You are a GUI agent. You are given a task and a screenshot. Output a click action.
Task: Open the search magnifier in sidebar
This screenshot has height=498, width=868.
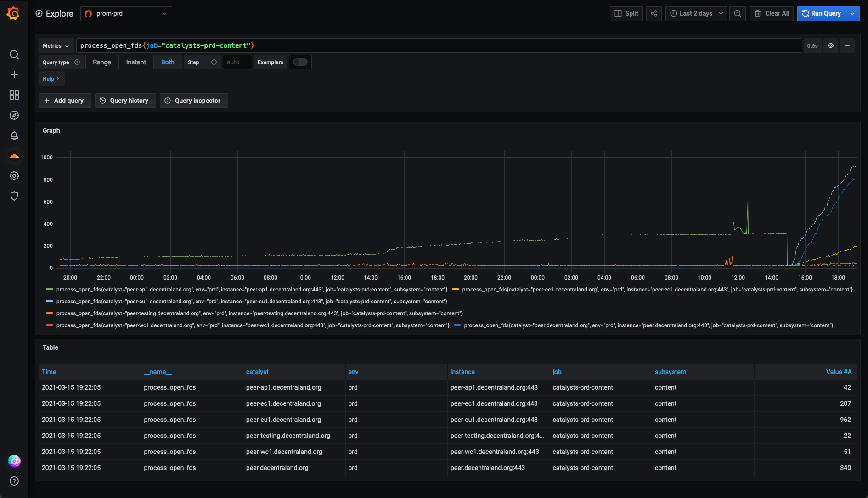(x=14, y=55)
